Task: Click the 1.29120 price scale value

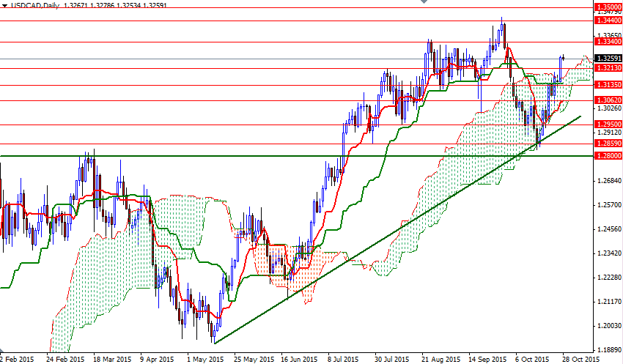Action: [608, 132]
